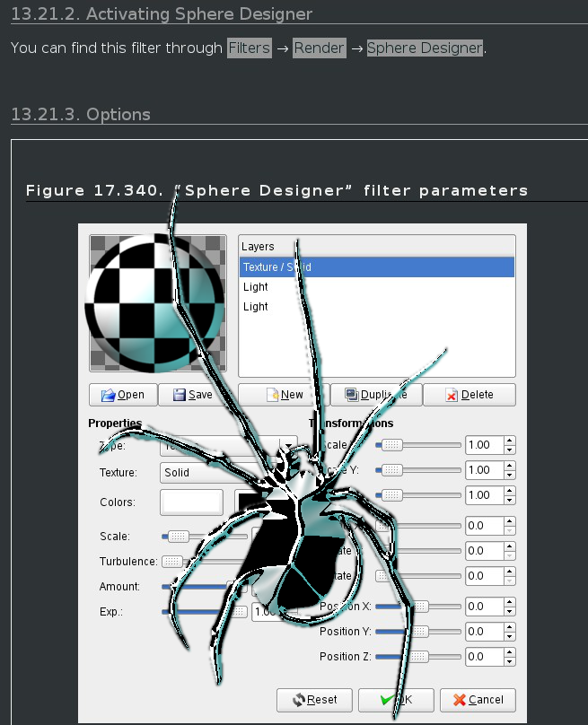Click the Scale Y slider
Image resolution: width=588 pixels, height=725 pixels.
coord(418,470)
